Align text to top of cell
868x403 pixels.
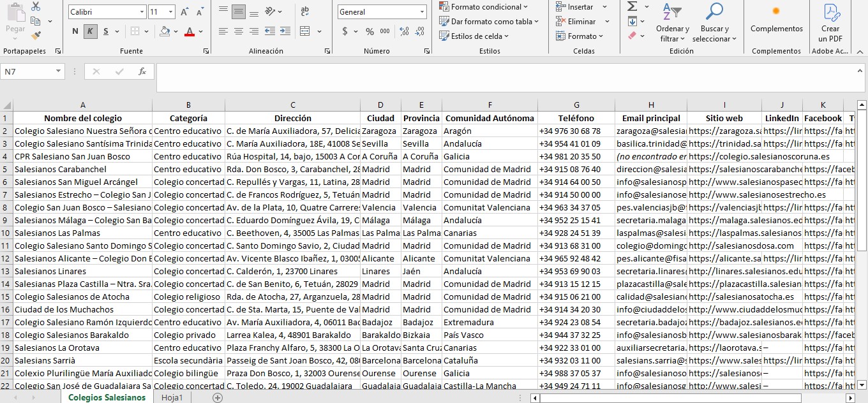click(223, 11)
